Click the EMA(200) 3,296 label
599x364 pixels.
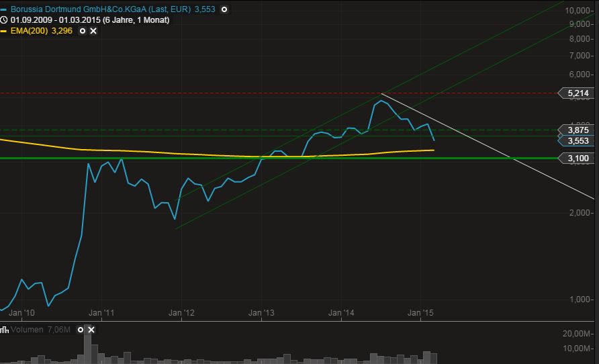[41, 31]
